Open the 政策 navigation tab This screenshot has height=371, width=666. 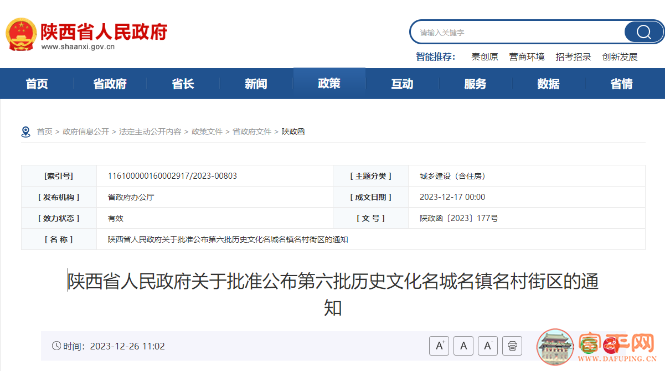pos(329,83)
